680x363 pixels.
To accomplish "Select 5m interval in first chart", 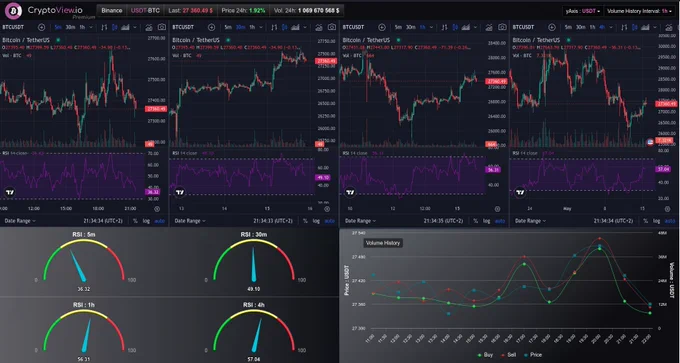I will [x=58, y=27].
